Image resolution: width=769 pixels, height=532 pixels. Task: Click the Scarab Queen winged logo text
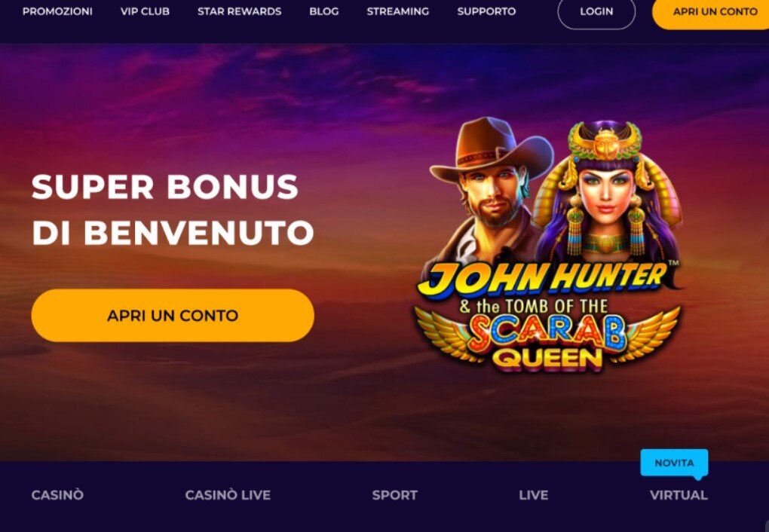click(x=547, y=341)
